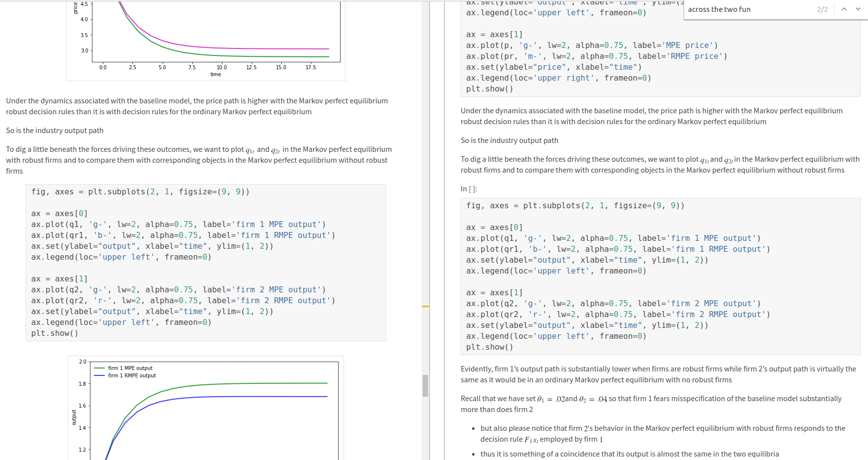
Task: Click the 'fig, axes = plt.subplots' line on right
Action: (573, 205)
